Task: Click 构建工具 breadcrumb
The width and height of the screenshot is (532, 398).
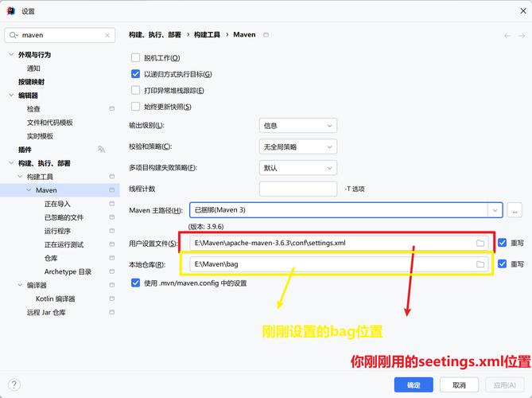Action: coord(207,35)
